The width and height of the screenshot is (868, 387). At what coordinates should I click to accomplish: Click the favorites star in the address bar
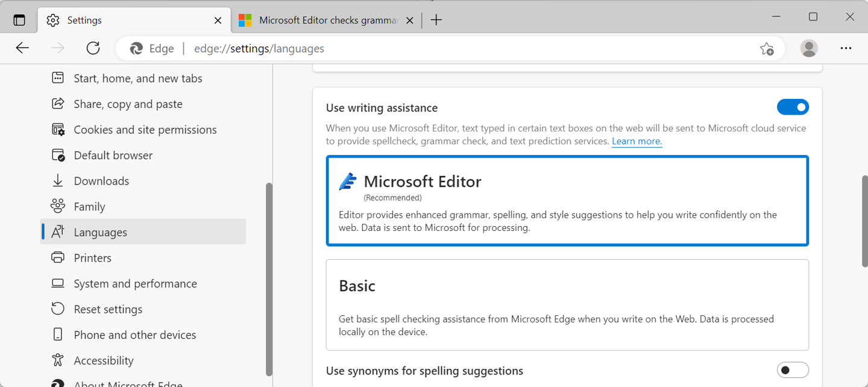pyautogui.click(x=767, y=48)
